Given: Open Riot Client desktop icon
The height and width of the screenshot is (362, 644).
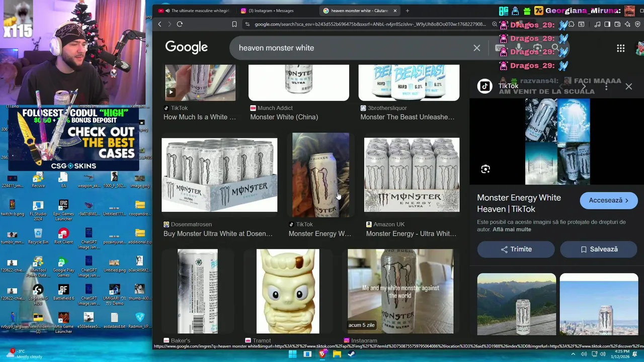Looking at the screenshot, I should click(63, 237).
